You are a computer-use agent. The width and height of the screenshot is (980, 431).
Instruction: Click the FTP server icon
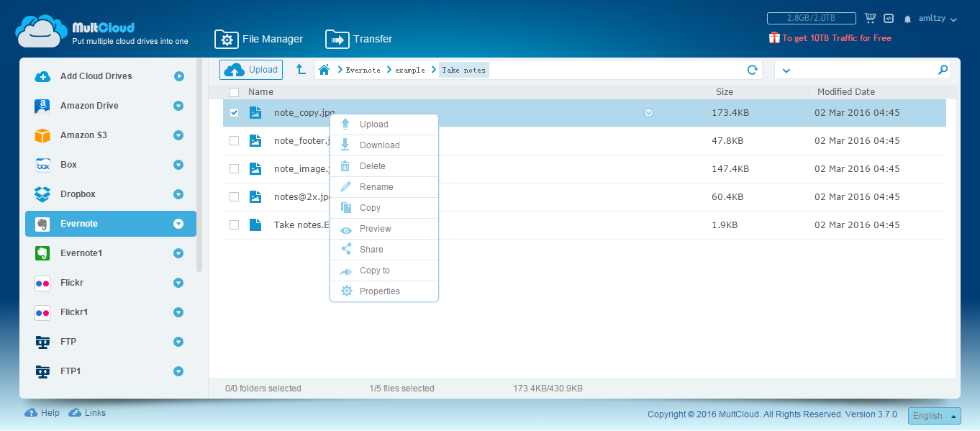42,342
